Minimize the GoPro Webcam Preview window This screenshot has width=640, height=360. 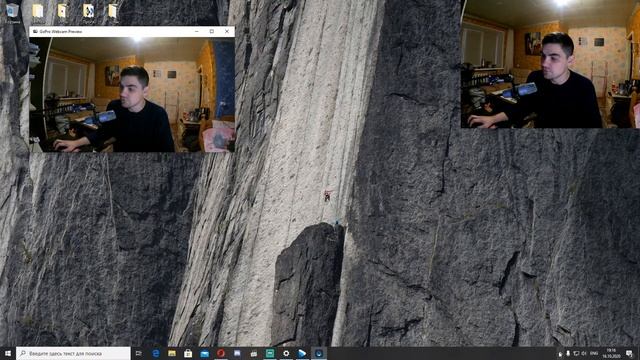coord(197,31)
